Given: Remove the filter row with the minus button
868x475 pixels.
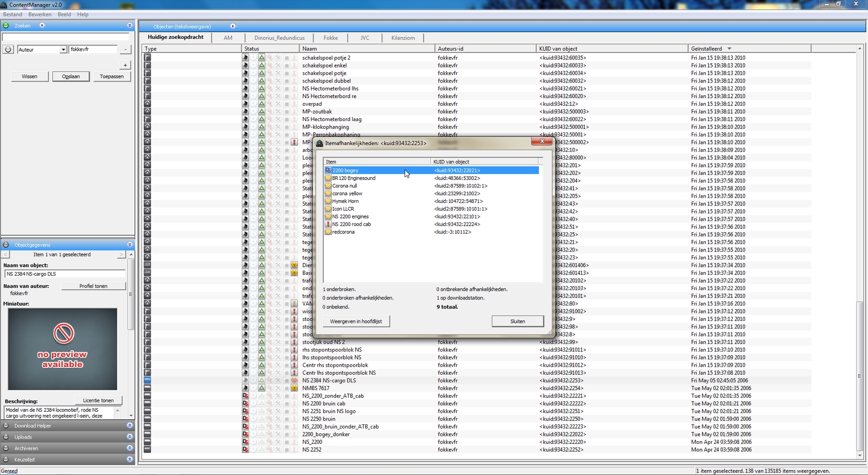Looking at the screenshot, I should (125, 50).
